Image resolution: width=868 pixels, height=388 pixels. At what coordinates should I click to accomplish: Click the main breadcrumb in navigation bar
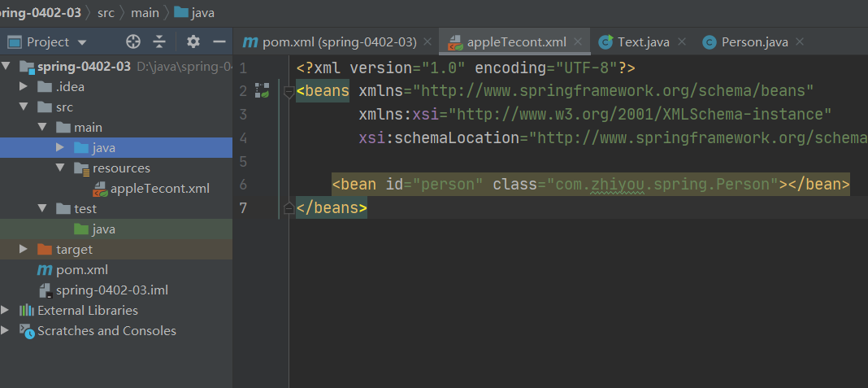145,12
